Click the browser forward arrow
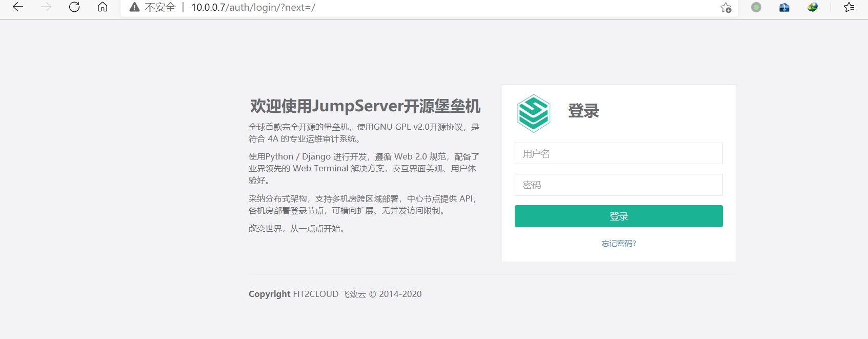Image resolution: width=868 pixels, height=339 pixels. point(46,7)
